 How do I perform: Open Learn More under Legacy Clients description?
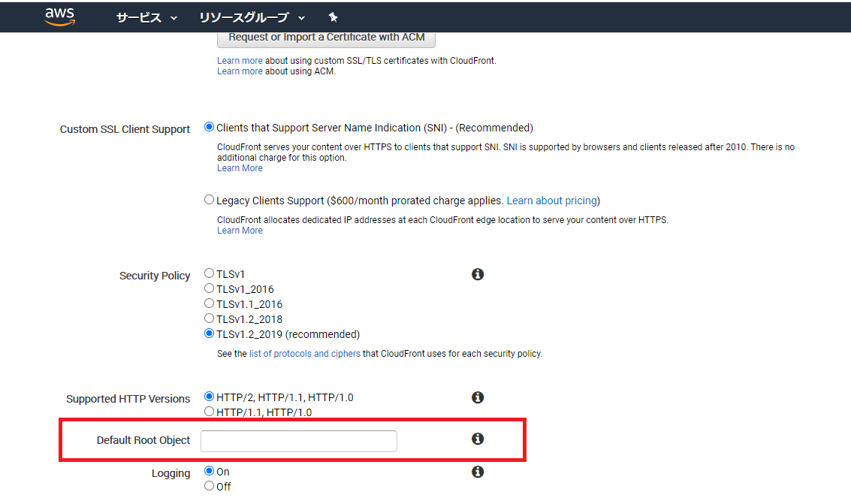click(x=240, y=231)
